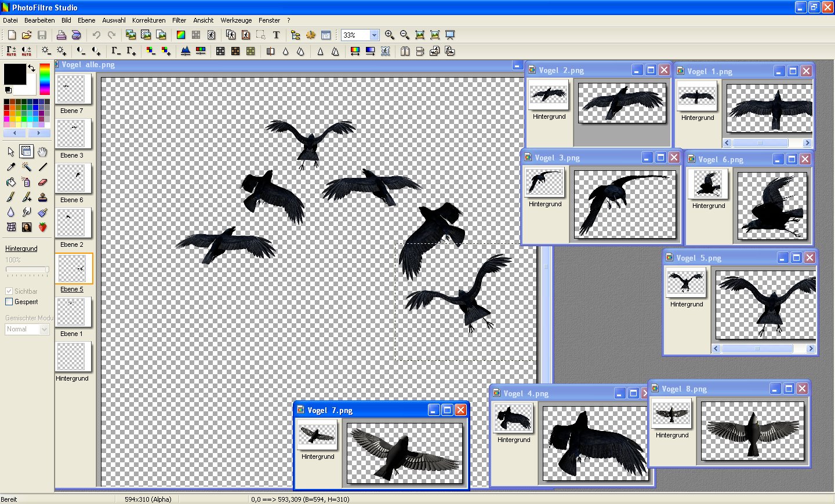Select the Ebene 1 layer thumbnail

tap(73, 312)
